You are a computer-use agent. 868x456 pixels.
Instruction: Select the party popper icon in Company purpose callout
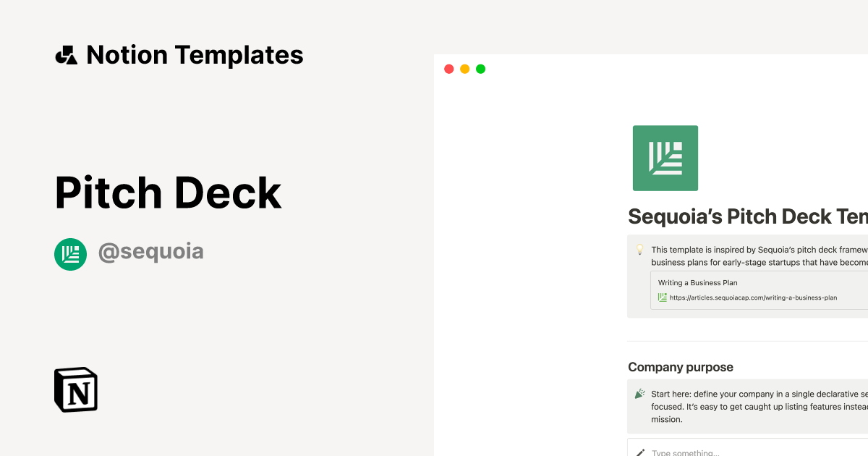point(639,394)
